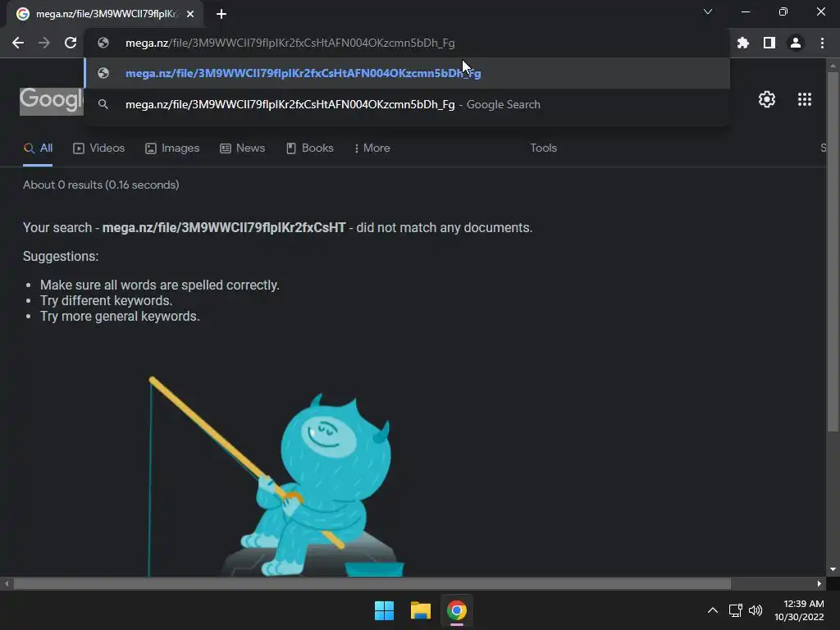Open the tab search chevron

[x=708, y=11]
